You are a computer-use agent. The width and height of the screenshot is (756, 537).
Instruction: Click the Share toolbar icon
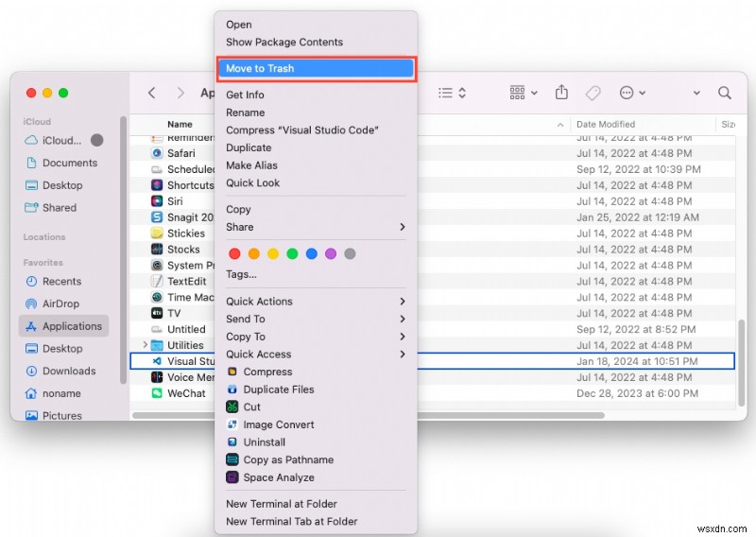561,92
